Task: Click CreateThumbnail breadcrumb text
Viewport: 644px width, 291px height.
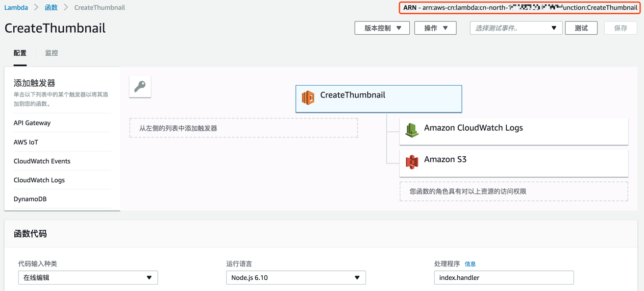Action: click(99, 7)
